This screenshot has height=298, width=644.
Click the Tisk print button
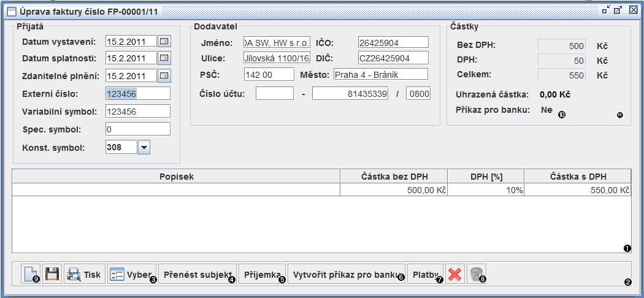point(85,274)
